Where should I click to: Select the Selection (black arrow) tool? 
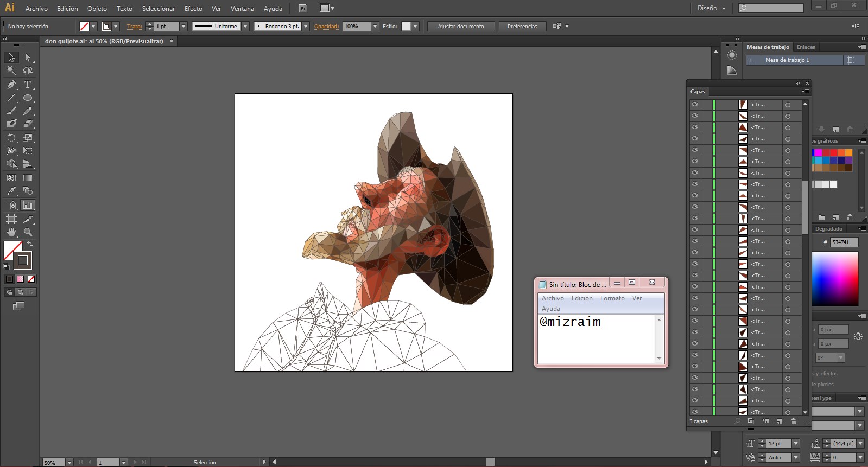pyautogui.click(x=11, y=57)
